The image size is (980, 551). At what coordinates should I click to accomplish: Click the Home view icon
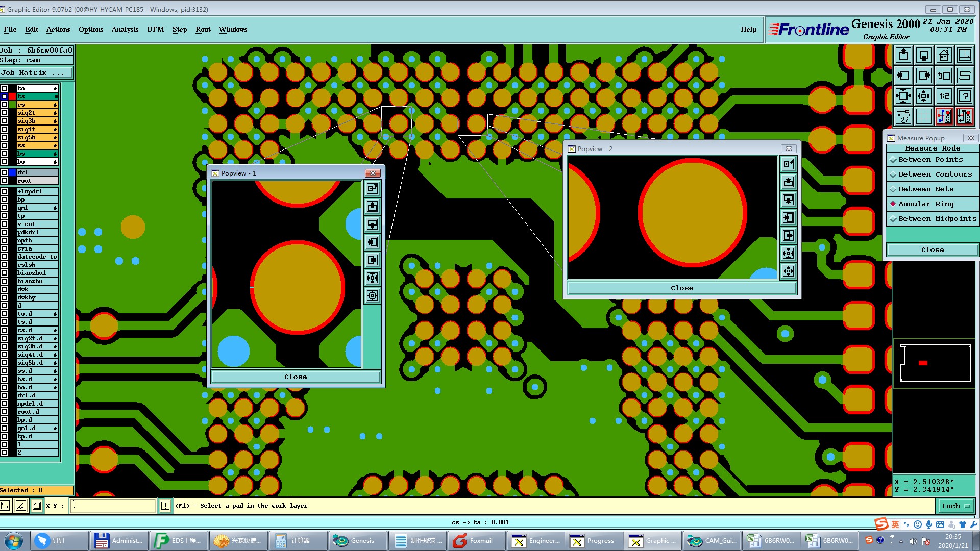point(944,55)
